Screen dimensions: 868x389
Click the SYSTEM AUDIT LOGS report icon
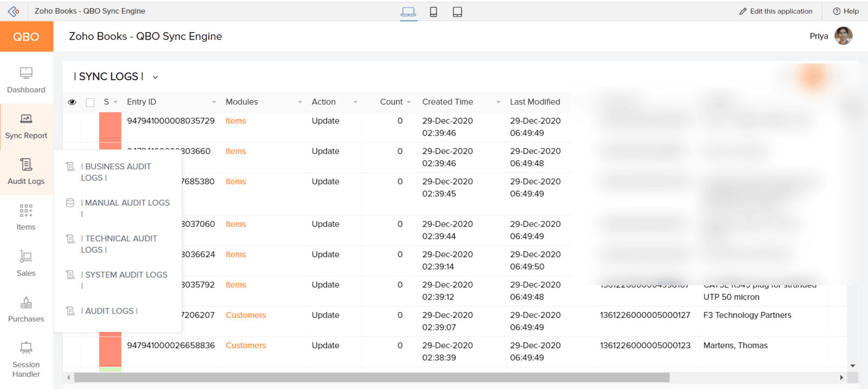(x=70, y=275)
